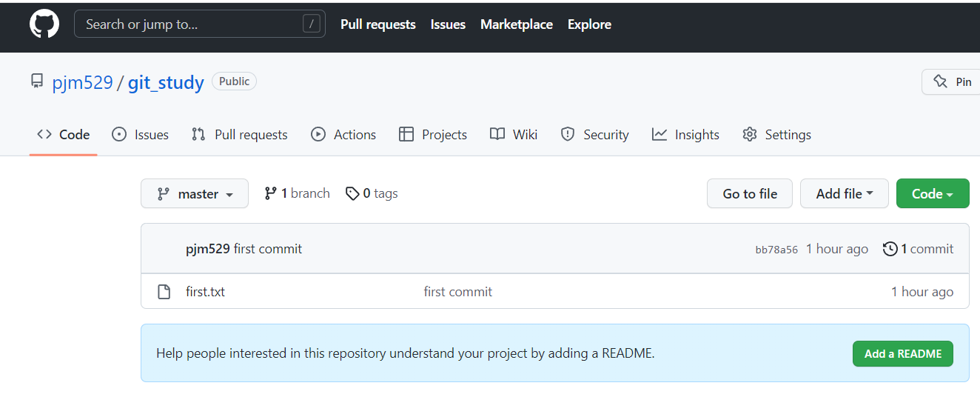980x417 pixels.
Task: Click the slash shortcut icon in search box
Action: tap(312, 24)
